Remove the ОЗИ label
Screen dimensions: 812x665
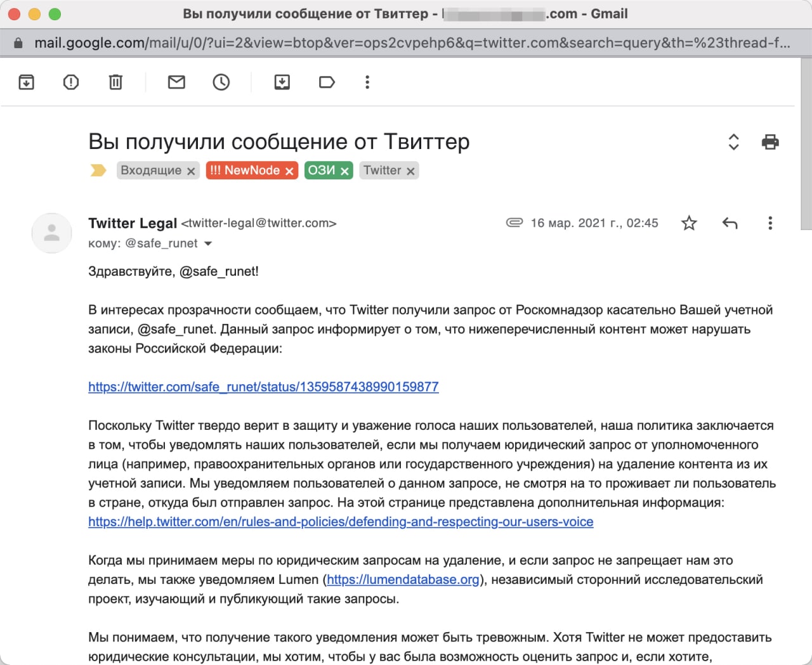point(344,171)
